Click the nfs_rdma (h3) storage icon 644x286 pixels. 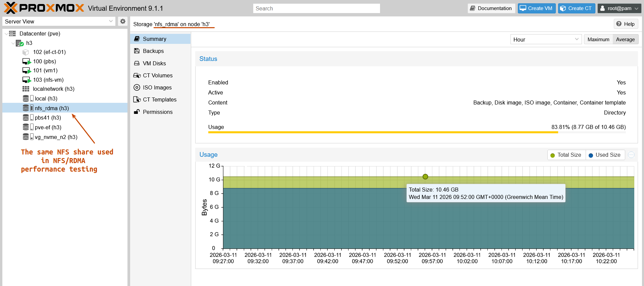[28, 108]
